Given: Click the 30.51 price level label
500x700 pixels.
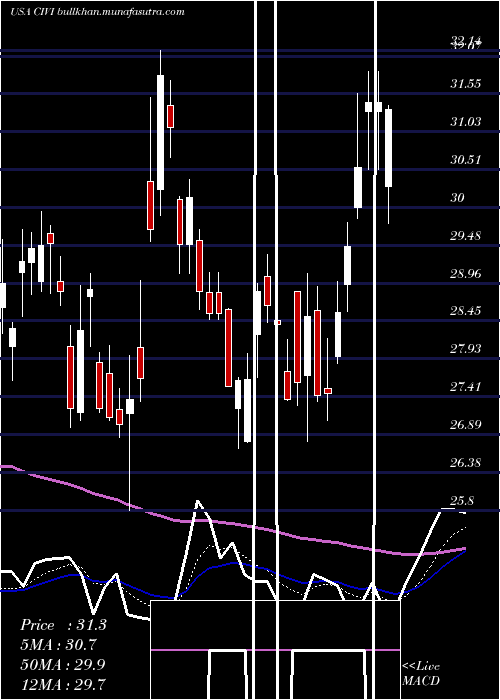Looking at the screenshot, I should (x=466, y=159).
